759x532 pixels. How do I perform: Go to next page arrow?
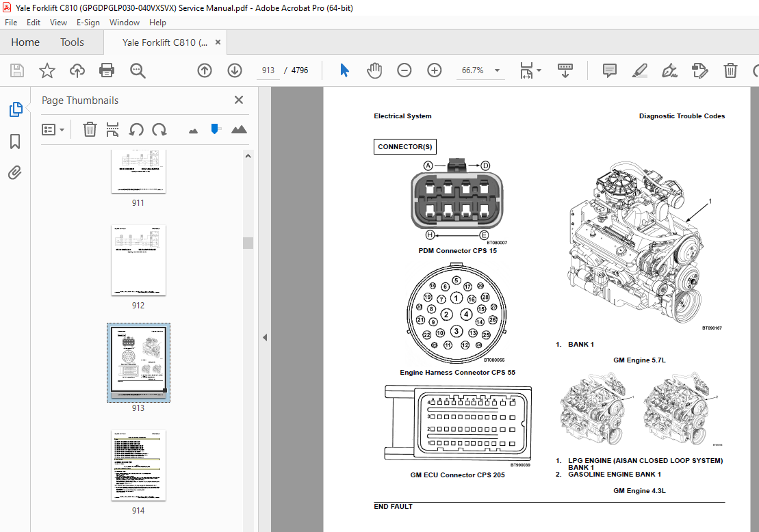click(x=235, y=70)
